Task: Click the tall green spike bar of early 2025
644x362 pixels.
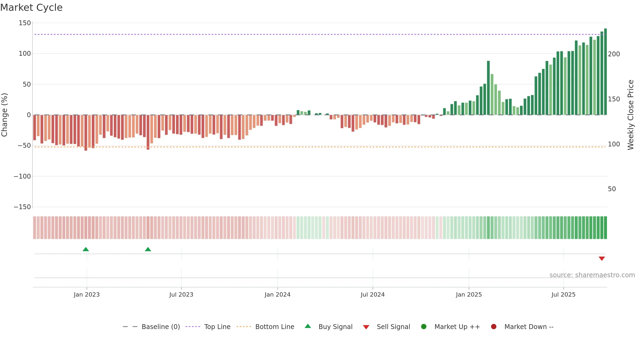Action: 488,88
